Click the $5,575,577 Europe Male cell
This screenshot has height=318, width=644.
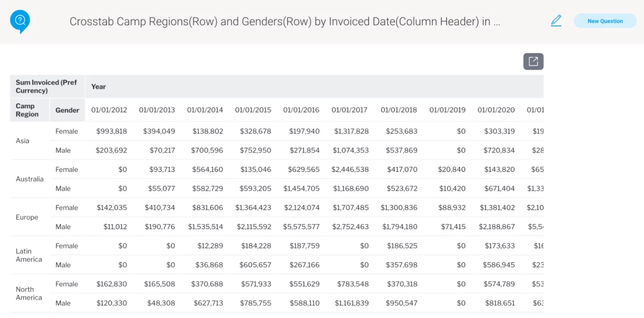301,227
